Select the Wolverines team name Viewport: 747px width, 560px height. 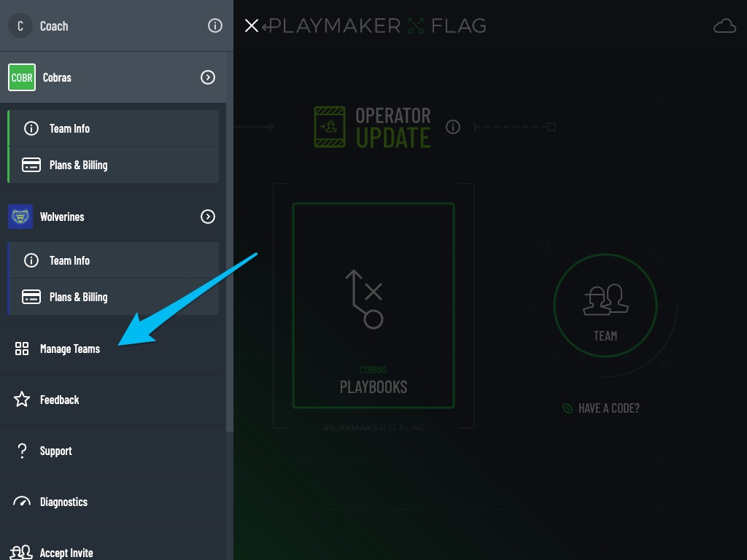(x=62, y=217)
